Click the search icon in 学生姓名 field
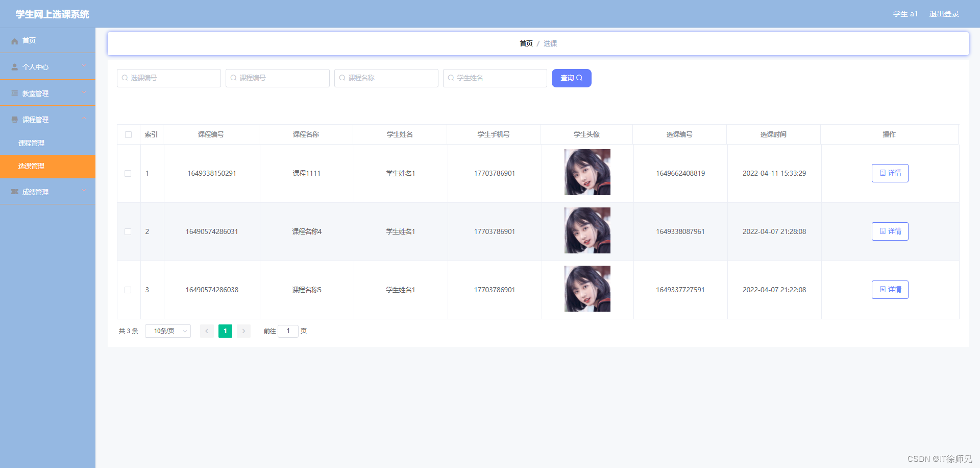The height and width of the screenshot is (468, 980). pyautogui.click(x=451, y=78)
